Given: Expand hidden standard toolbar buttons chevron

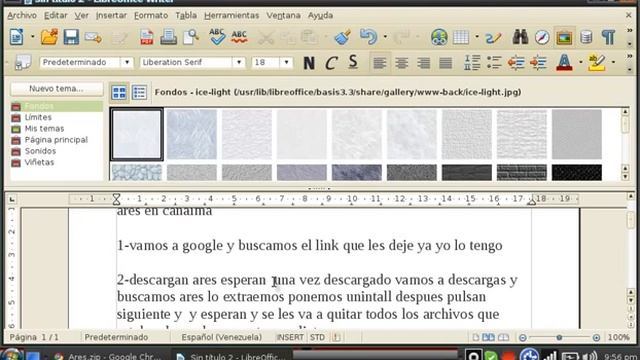Looking at the screenshot, I should coord(630,31).
